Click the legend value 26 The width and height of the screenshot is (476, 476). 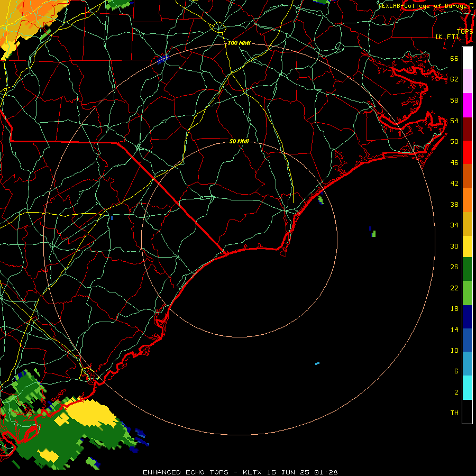tap(454, 267)
